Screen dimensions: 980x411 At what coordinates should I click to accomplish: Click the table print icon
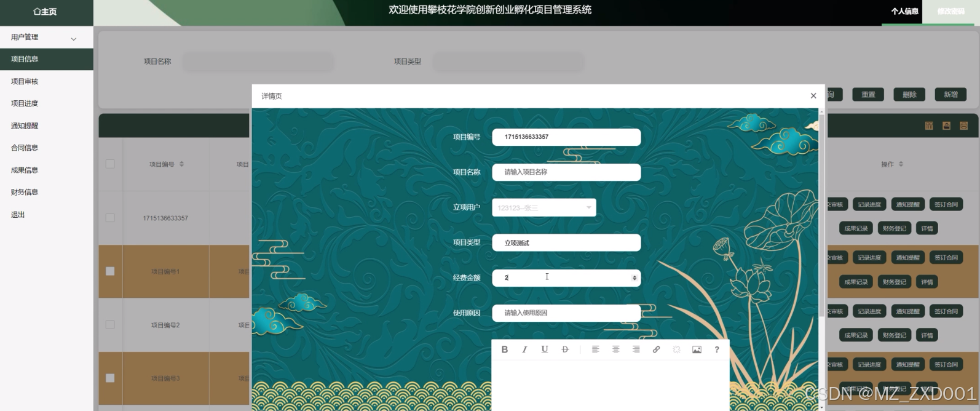coord(963,126)
